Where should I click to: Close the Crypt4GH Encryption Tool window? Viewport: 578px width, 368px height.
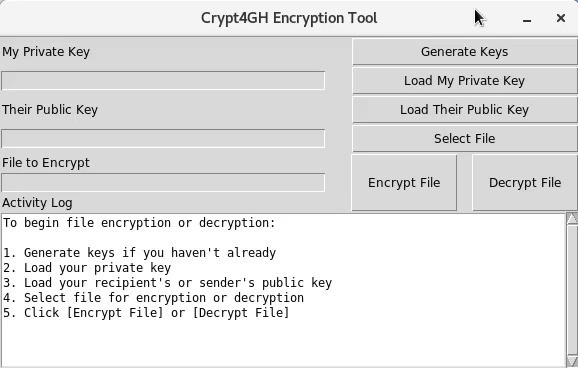point(561,18)
